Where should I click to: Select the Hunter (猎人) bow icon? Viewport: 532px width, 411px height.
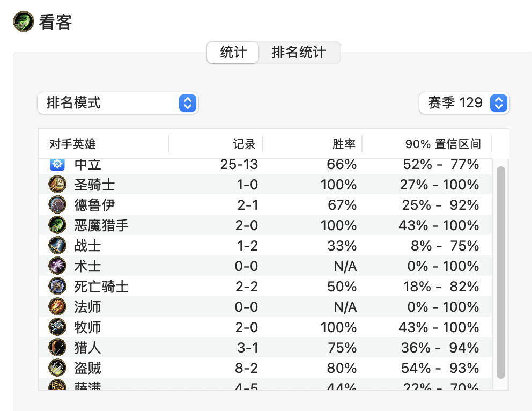57,347
